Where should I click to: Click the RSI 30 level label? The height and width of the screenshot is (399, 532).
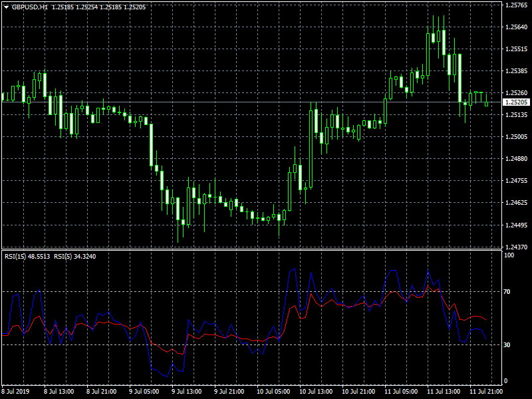507,344
